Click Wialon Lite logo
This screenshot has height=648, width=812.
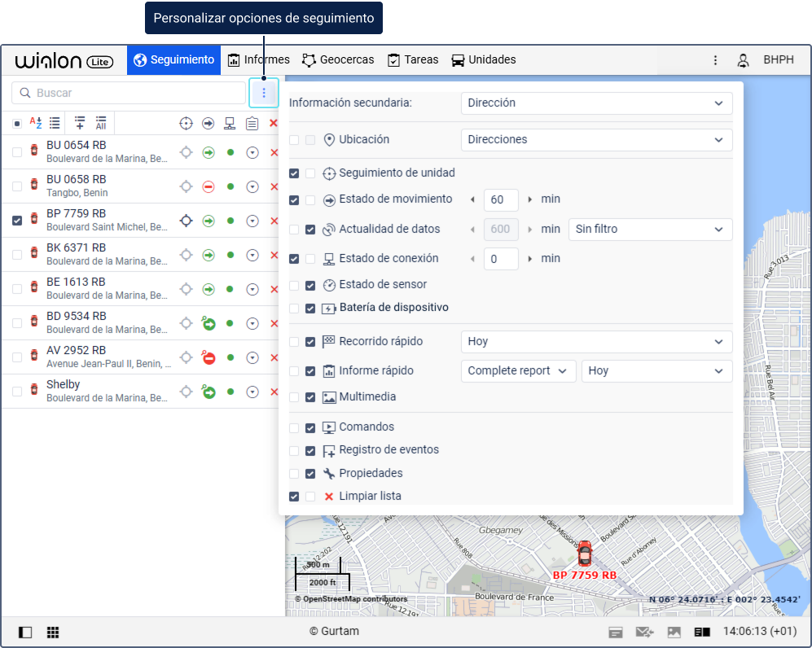coord(64,61)
